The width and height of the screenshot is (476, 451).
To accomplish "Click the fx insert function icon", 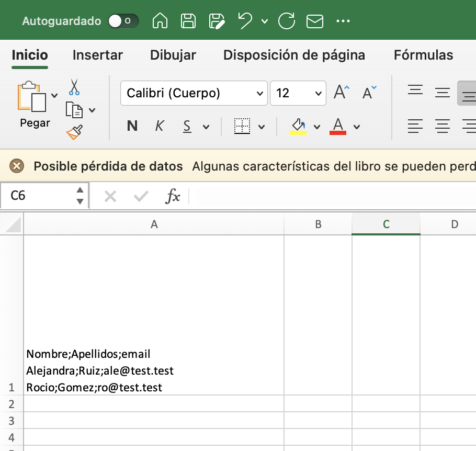I will [x=173, y=196].
